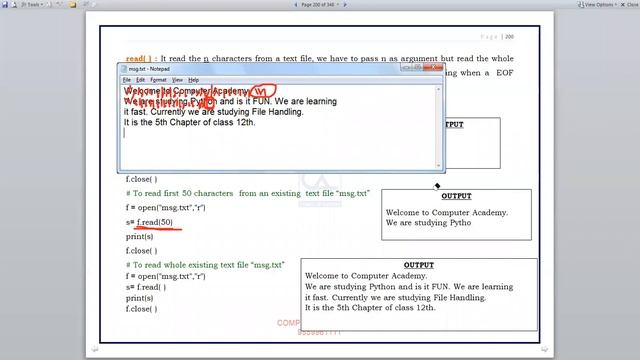Click the Save icon in the reading toolbar
This screenshot has height=360, width=640.
click(5, 4)
